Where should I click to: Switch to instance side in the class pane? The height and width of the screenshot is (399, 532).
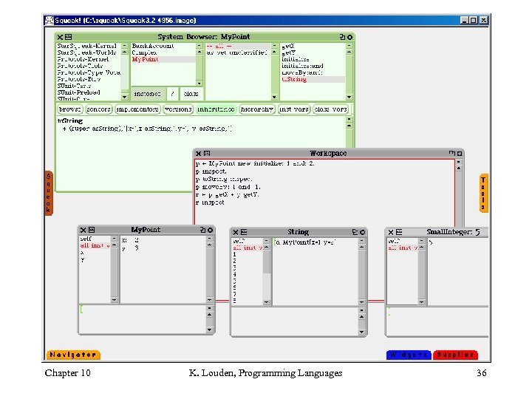(x=148, y=94)
